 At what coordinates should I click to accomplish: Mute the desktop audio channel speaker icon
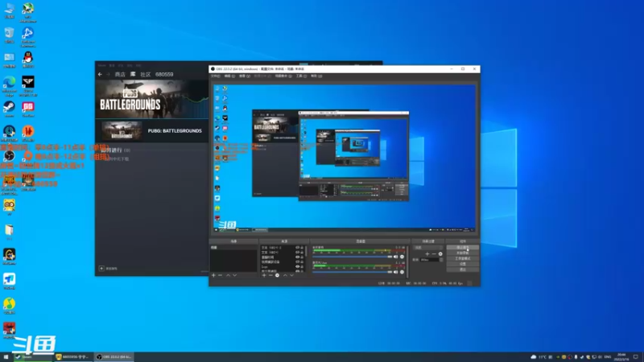pos(396,257)
